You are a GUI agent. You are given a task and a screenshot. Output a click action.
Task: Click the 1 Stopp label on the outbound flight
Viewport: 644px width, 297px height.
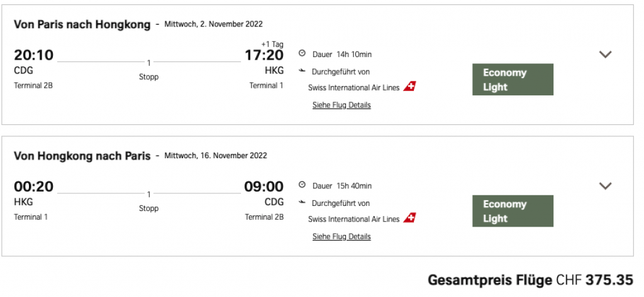(x=148, y=70)
